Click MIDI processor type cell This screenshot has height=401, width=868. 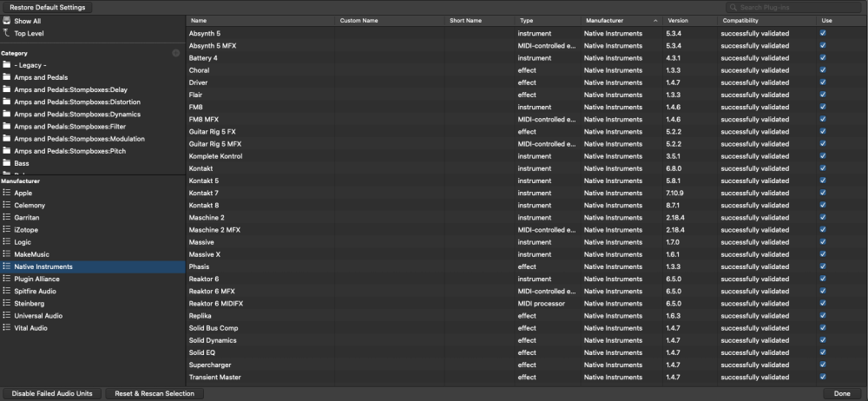541,304
